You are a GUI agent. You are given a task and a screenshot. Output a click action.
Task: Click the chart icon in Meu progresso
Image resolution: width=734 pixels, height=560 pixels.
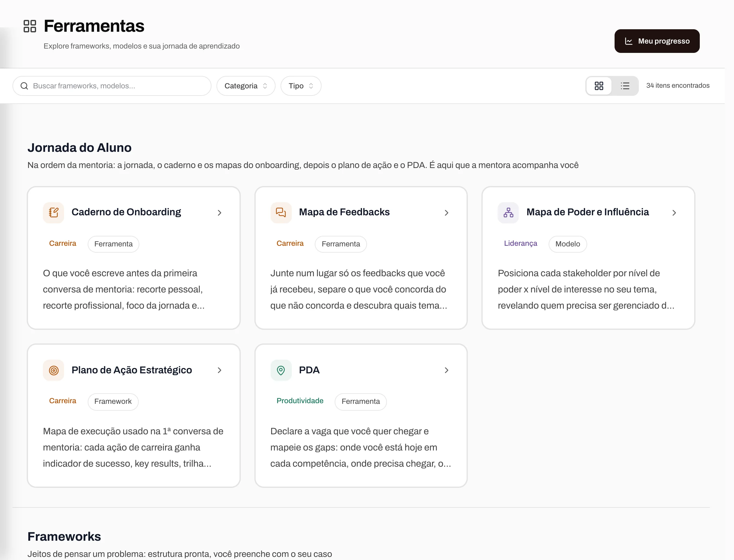(629, 41)
